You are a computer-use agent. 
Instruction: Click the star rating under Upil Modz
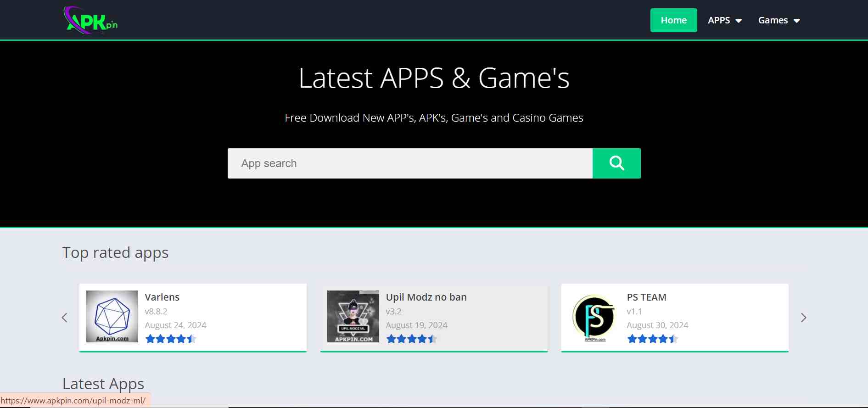point(411,339)
